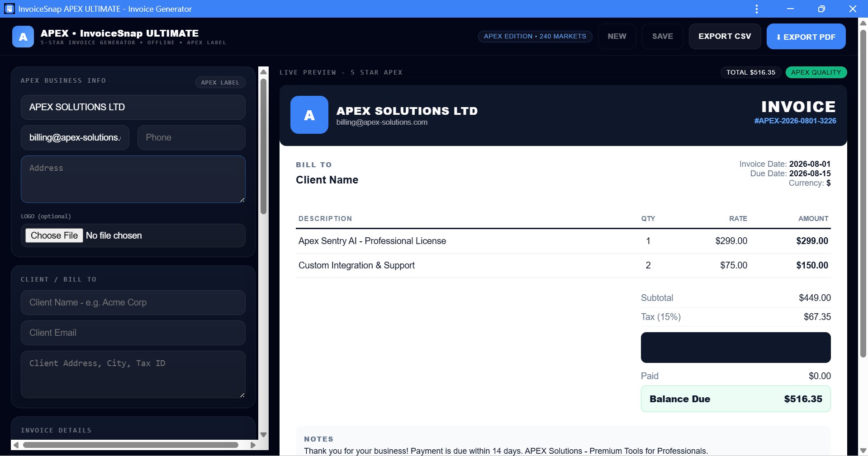The height and width of the screenshot is (456, 868).
Task: Click the left panel scroll up arrow
Action: pos(263,72)
